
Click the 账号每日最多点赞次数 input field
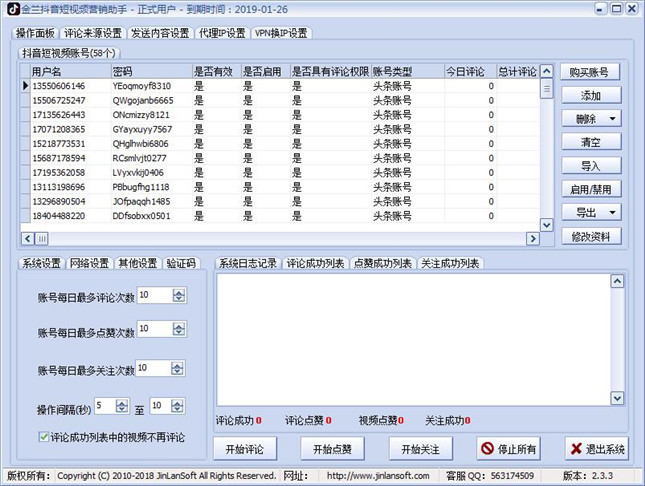[x=154, y=329]
